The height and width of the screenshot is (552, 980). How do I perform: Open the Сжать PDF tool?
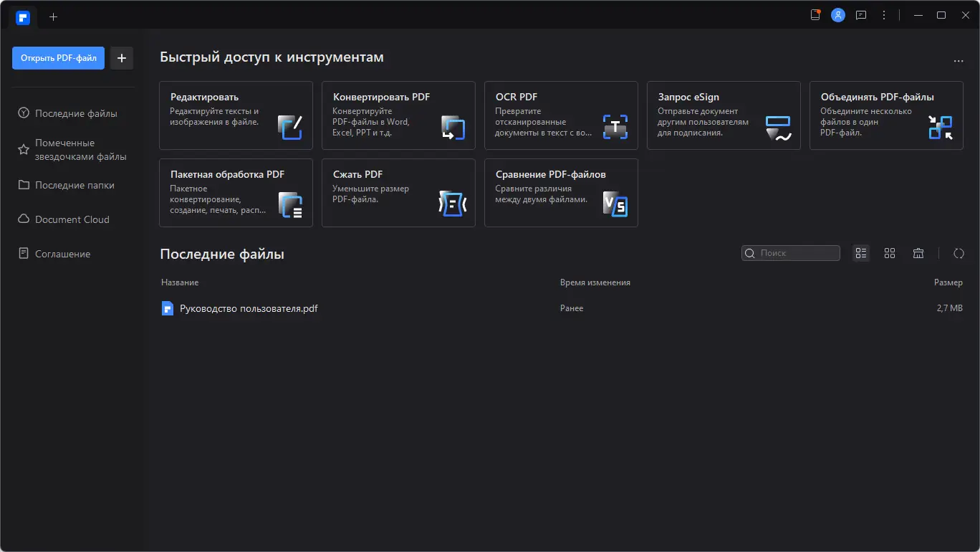(398, 193)
